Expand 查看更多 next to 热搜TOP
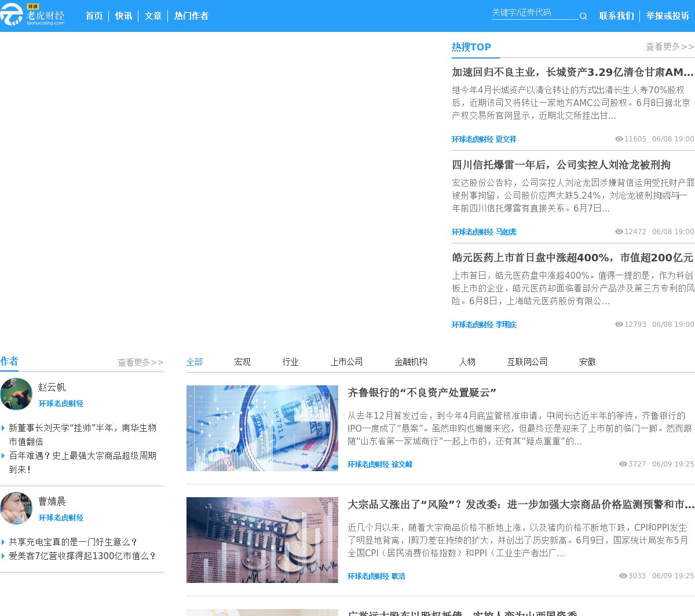The image size is (695, 616). pyautogui.click(x=670, y=47)
